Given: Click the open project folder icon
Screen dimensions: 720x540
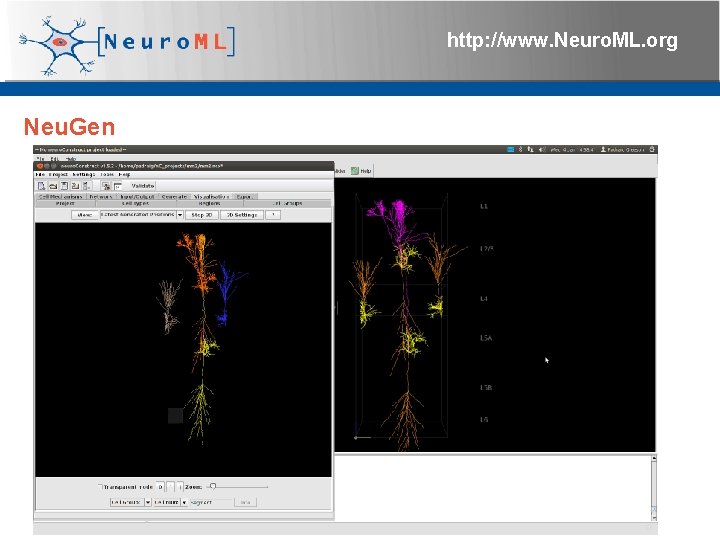Looking at the screenshot, I should [53, 186].
